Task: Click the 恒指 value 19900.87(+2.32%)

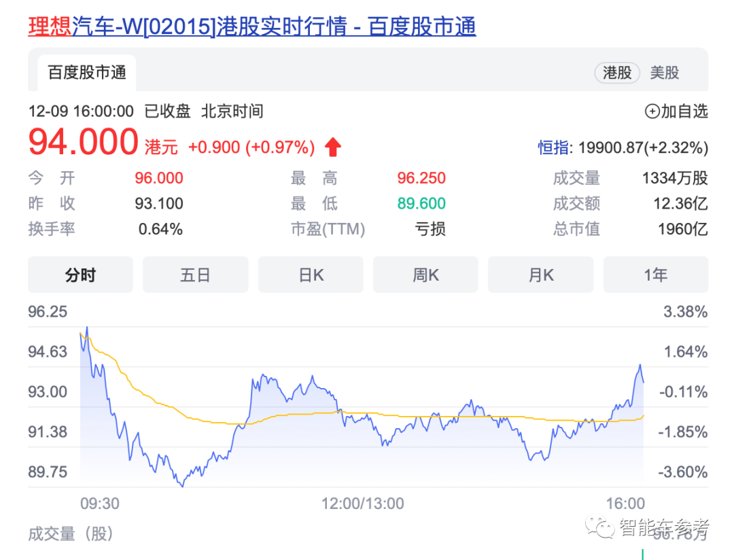Action: point(643,147)
